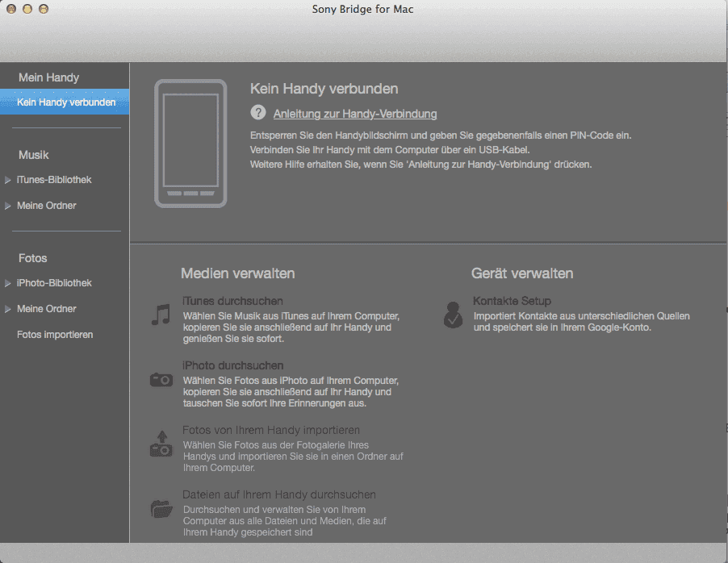Click the Fotos sidebar section header

pyautogui.click(x=32, y=258)
